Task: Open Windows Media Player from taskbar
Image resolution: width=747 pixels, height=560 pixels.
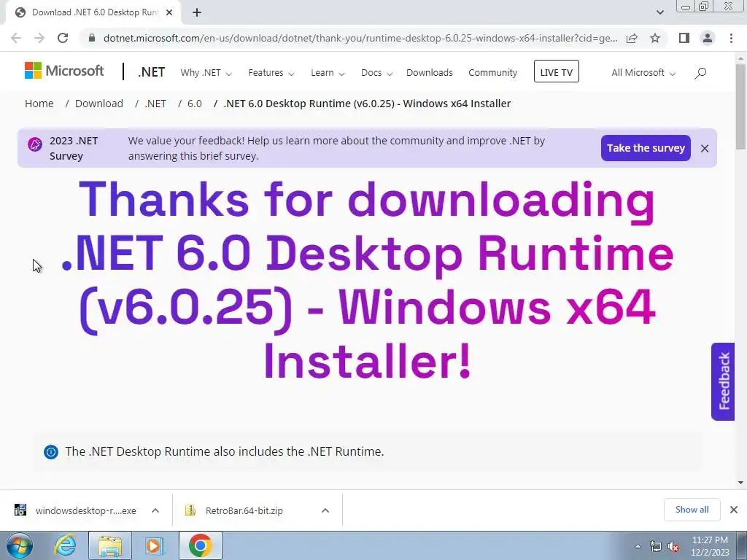Action: tap(154, 545)
